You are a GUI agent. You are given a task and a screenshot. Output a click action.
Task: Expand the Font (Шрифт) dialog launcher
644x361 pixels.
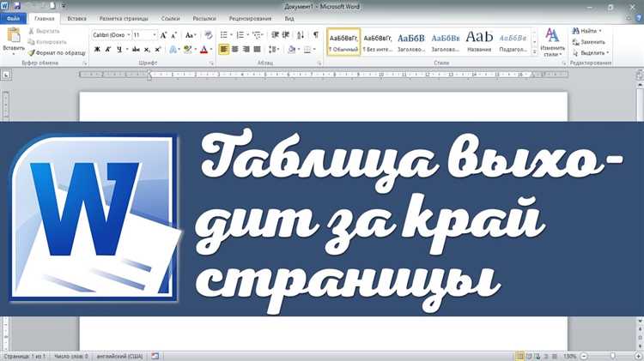211,63
